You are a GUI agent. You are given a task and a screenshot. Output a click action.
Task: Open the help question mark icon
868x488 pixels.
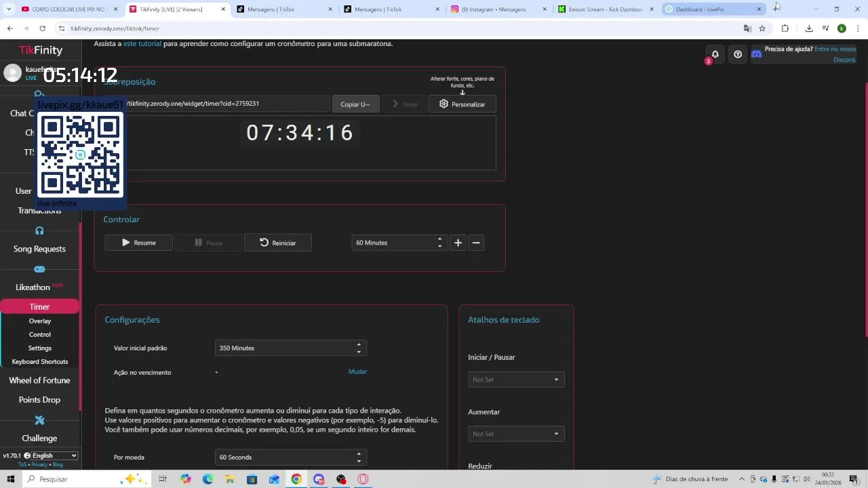(x=738, y=54)
